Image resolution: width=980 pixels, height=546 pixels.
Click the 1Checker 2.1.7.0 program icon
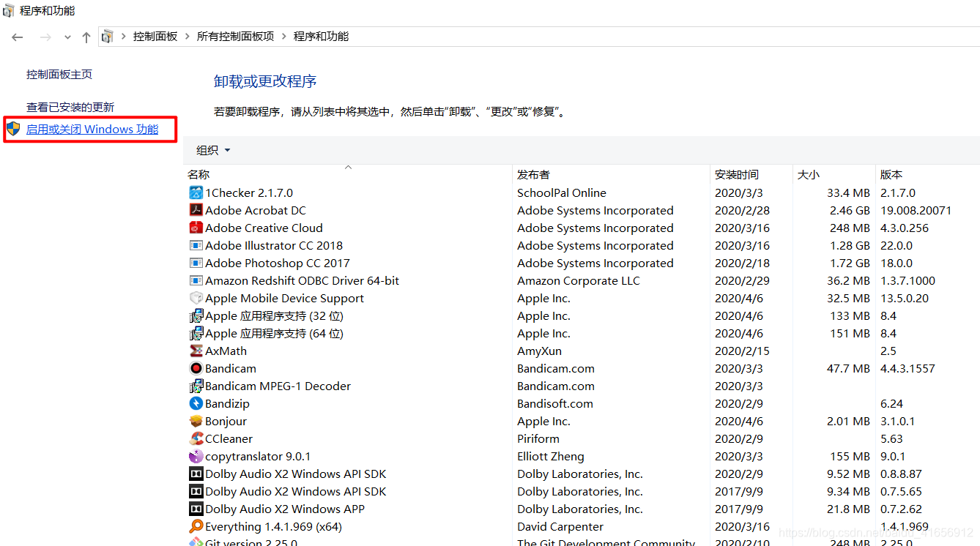(196, 192)
